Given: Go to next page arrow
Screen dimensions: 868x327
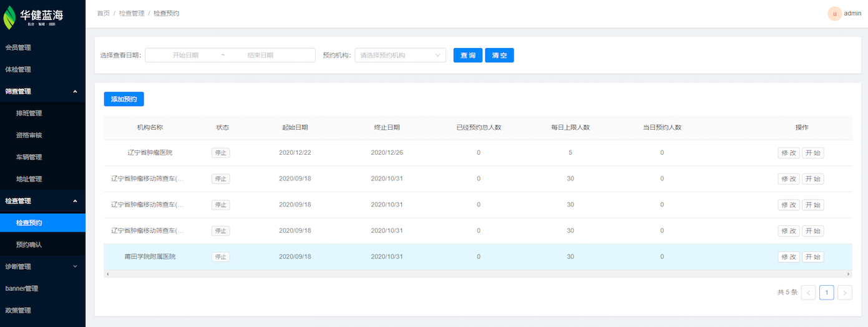Looking at the screenshot, I should 845,293.
